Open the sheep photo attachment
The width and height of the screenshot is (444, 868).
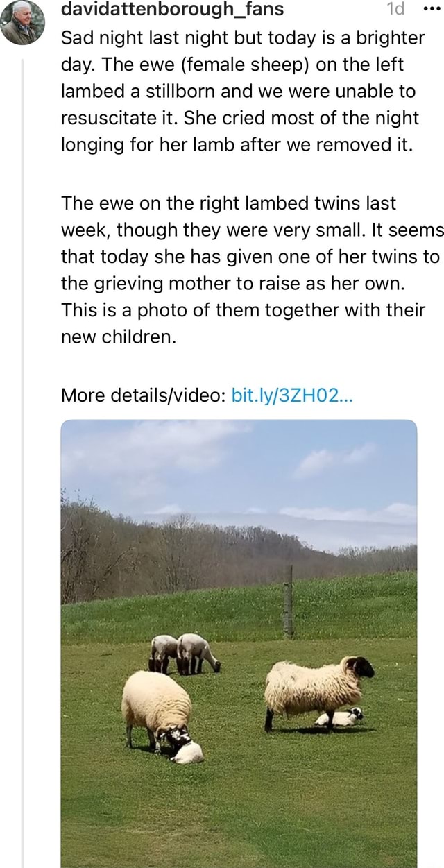click(x=239, y=643)
